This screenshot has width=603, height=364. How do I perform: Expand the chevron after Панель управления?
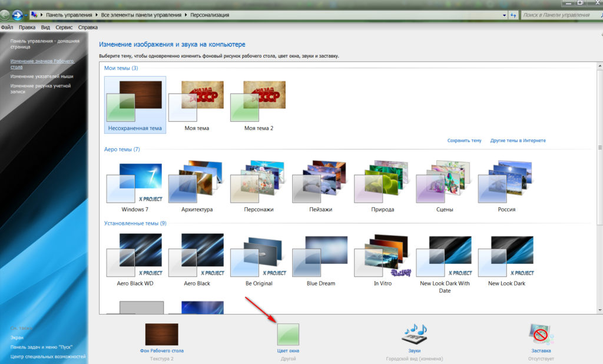96,14
